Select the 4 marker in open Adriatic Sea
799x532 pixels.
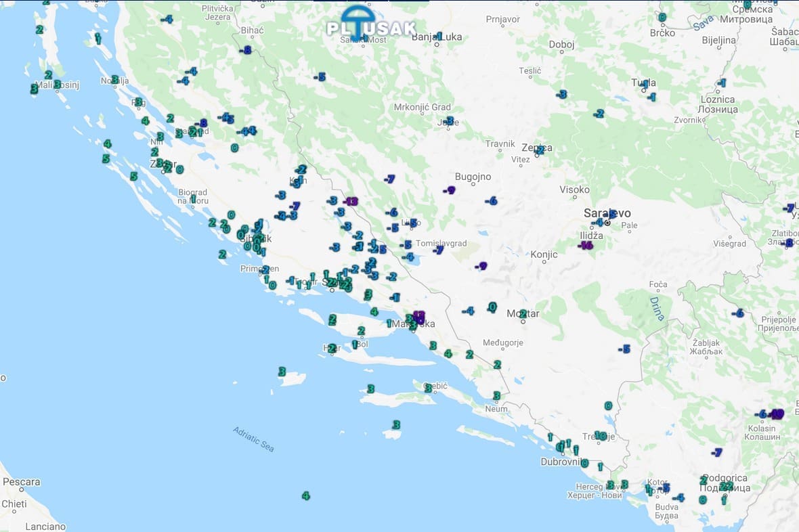[305, 496]
